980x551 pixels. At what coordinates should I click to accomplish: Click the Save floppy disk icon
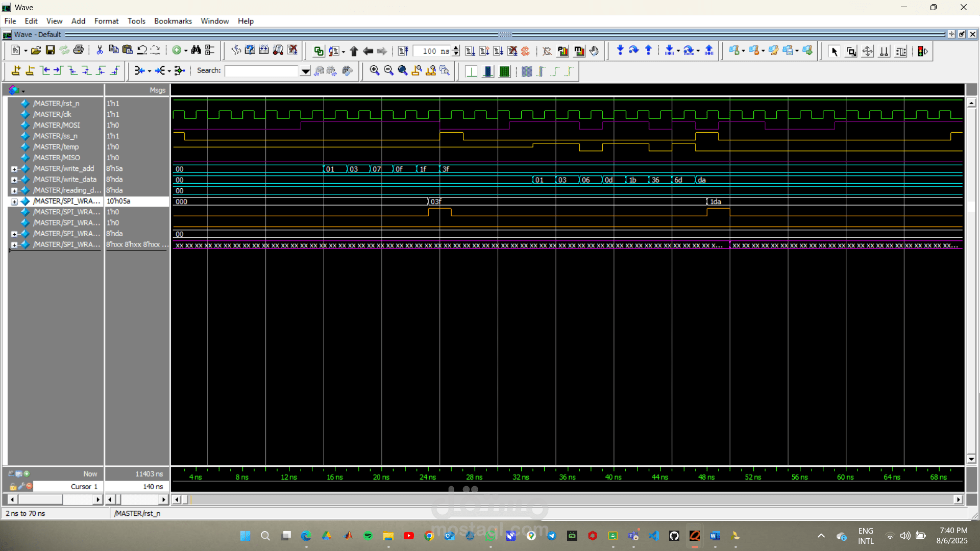click(50, 51)
